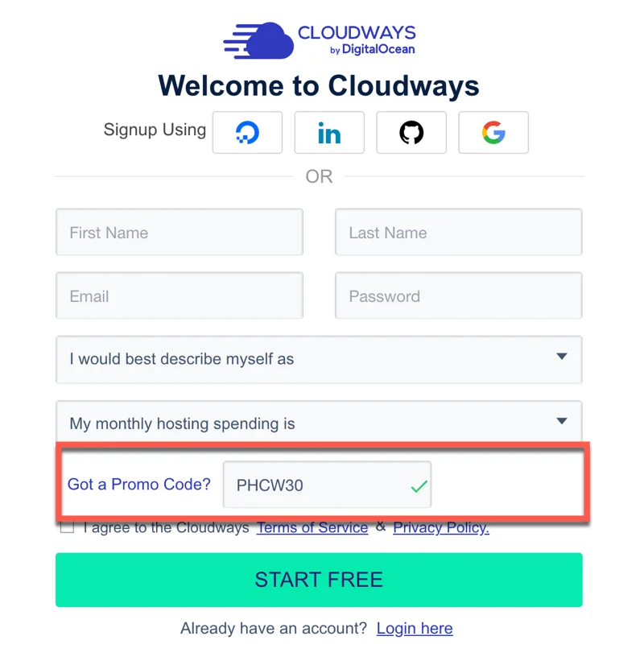This screenshot has height=665, width=644.
Task: Click into the Password field
Action: pos(458,296)
